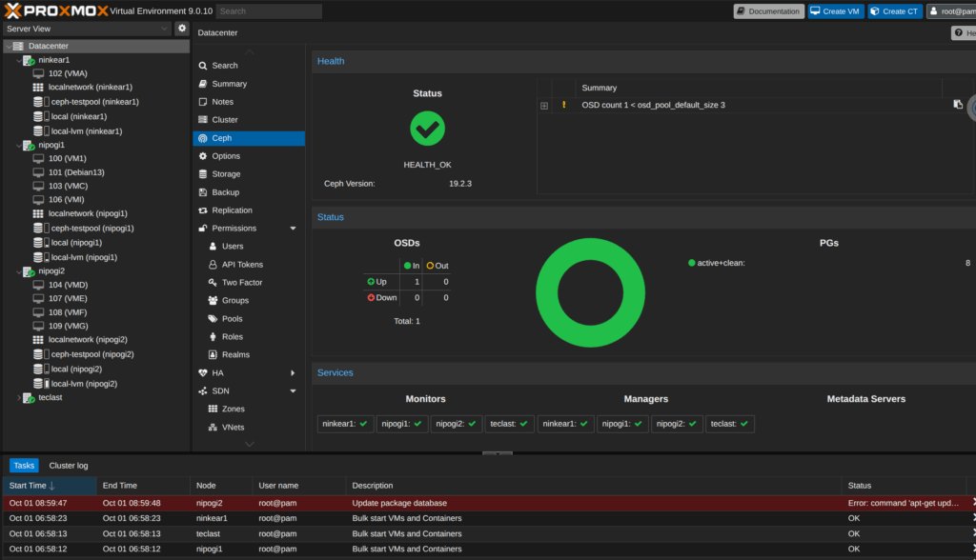Click the top search input field
The width and height of the screenshot is (976, 560).
pyautogui.click(x=269, y=11)
